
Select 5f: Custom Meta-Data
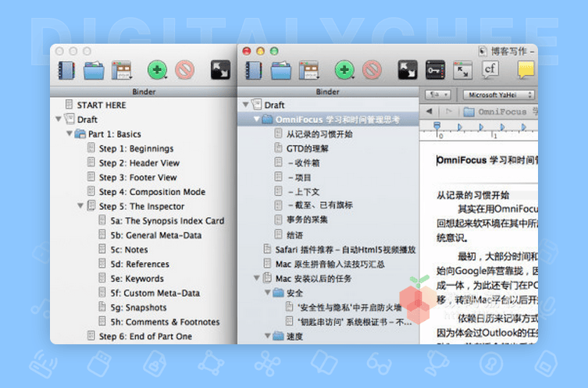[x=155, y=294]
